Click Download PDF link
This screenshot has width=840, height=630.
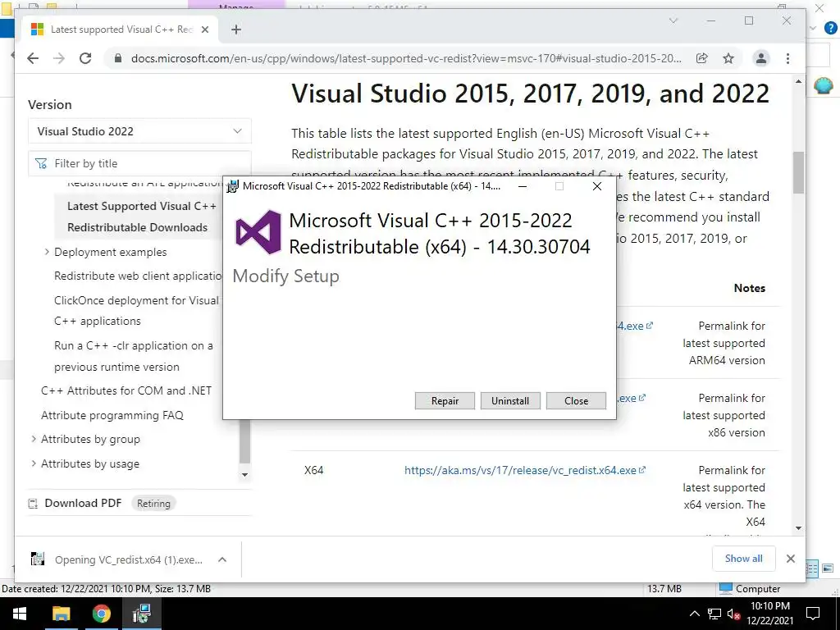click(x=83, y=503)
